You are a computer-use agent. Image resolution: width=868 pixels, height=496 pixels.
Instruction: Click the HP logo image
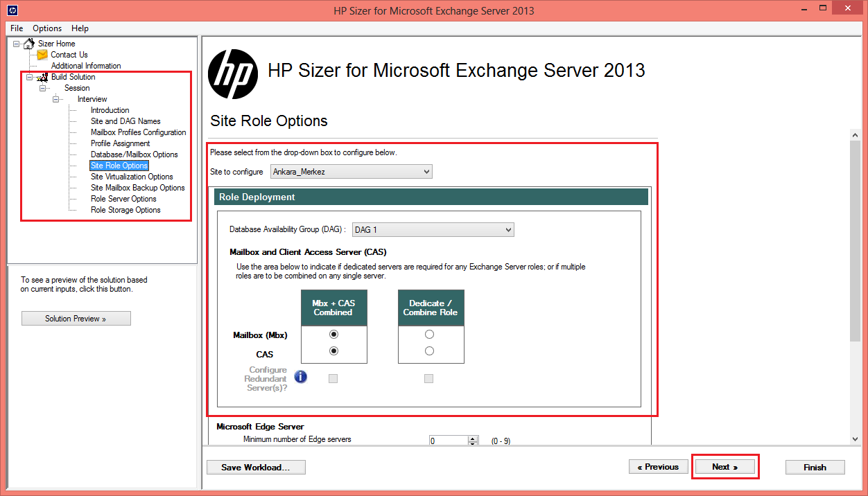(233, 74)
